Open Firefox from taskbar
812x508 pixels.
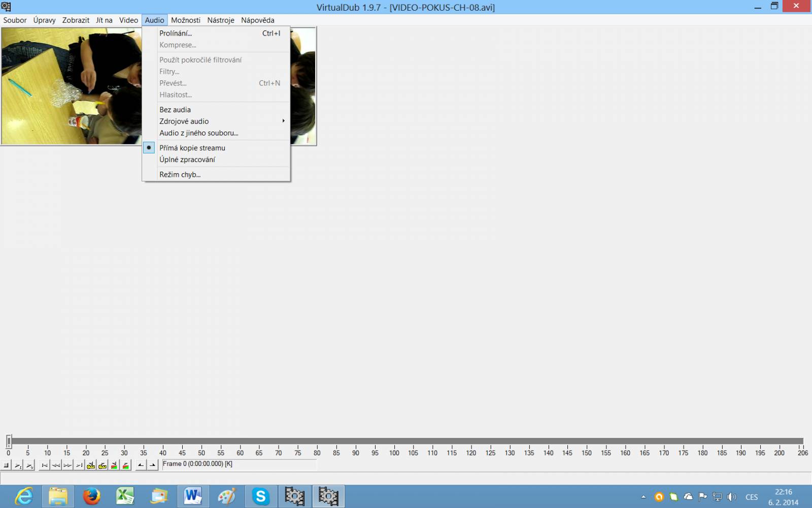click(92, 496)
